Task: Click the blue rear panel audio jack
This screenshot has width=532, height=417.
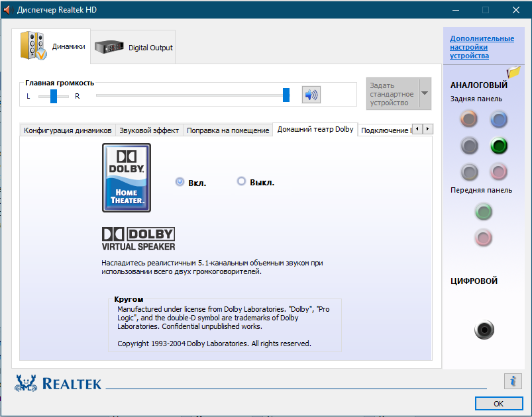Action: [x=499, y=119]
